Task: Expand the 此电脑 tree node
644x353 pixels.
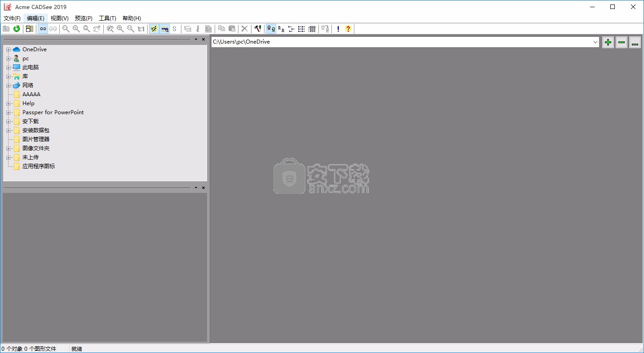Action: point(8,67)
